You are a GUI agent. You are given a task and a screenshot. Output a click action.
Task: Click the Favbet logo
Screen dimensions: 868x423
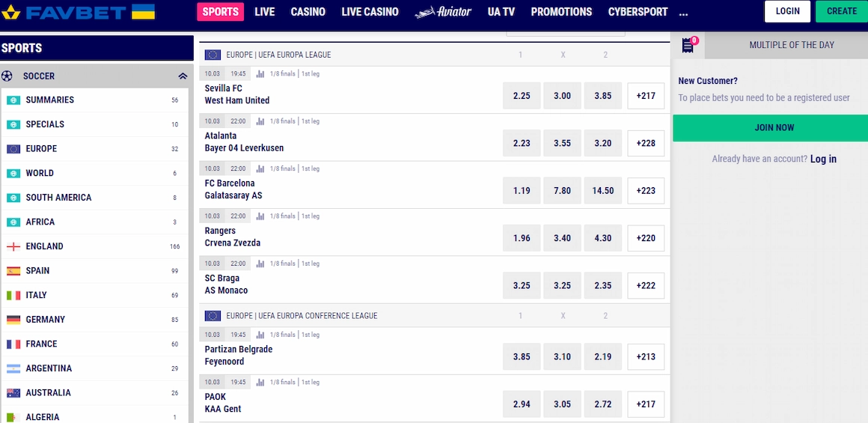65,12
